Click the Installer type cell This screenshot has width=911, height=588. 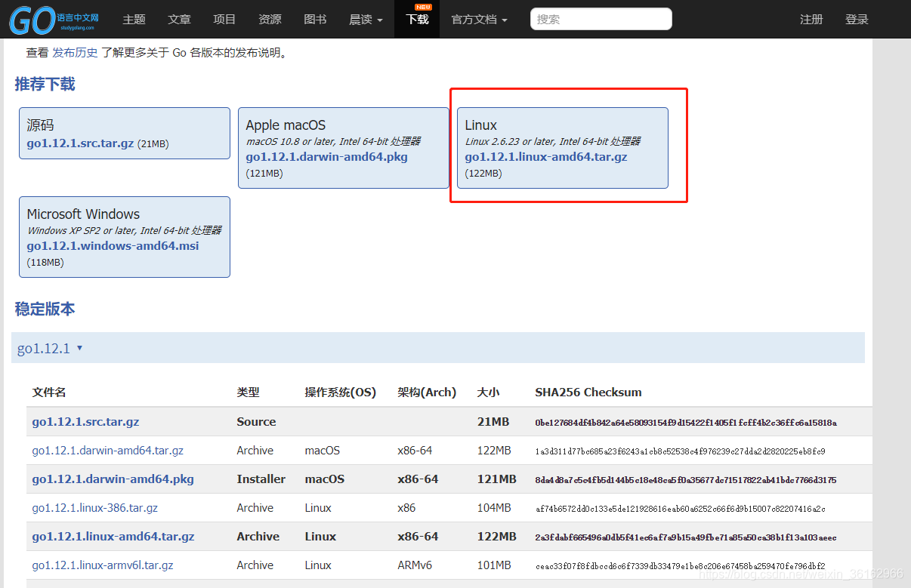tap(261, 479)
